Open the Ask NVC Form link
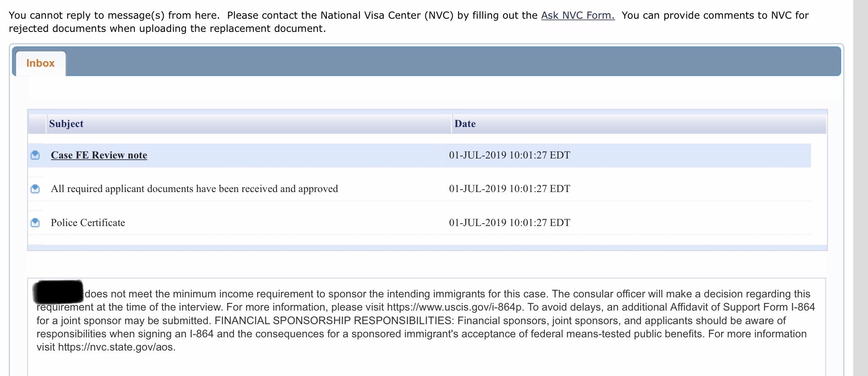The image size is (868, 376). click(x=578, y=15)
